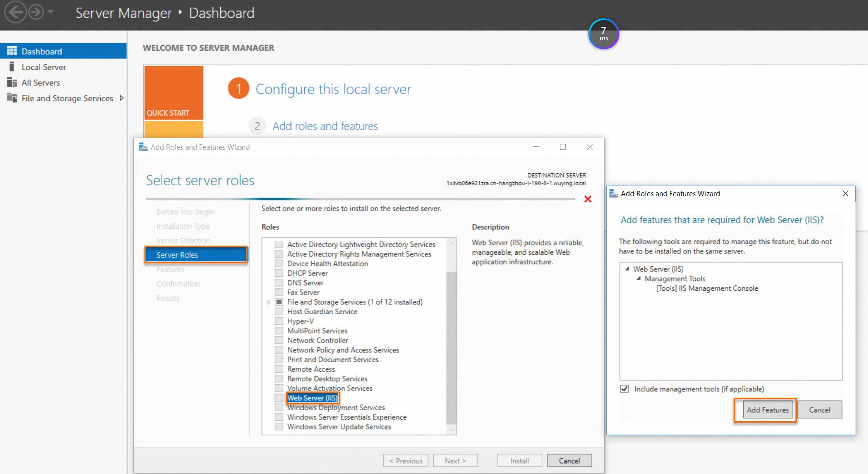The width and height of the screenshot is (868, 474).
Task: Check the Hyper-V role checkbox
Action: tap(279, 321)
